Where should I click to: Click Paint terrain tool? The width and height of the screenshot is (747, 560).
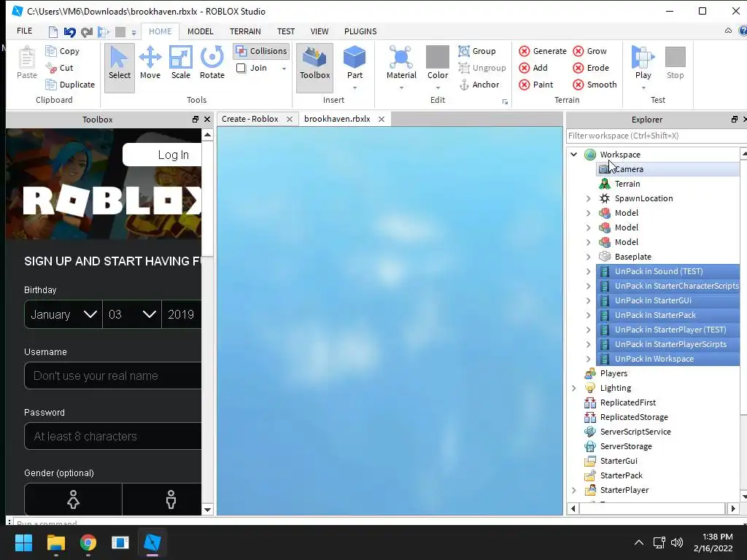point(536,85)
